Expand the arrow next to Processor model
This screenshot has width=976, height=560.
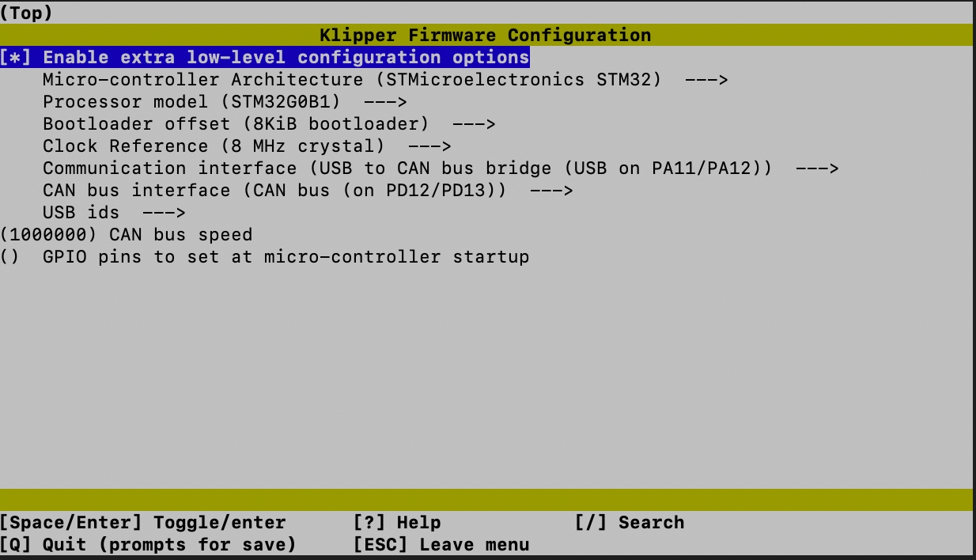pyautogui.click(x=385, y=102)
